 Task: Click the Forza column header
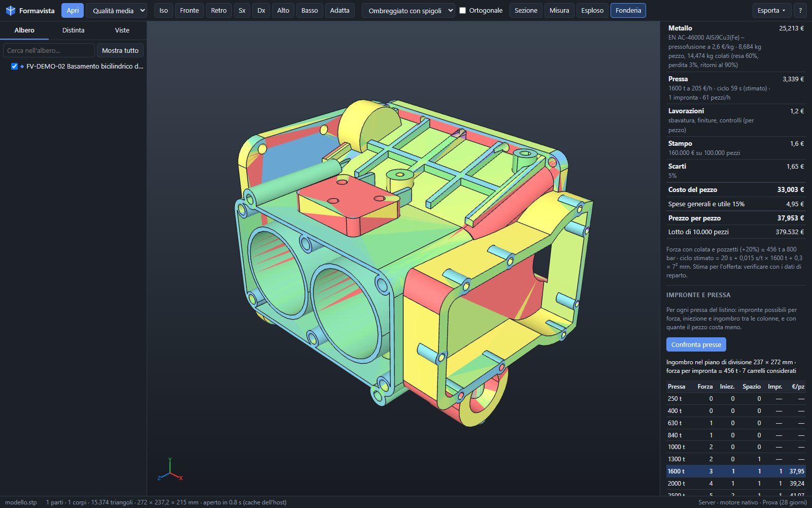tap(705, 387)
